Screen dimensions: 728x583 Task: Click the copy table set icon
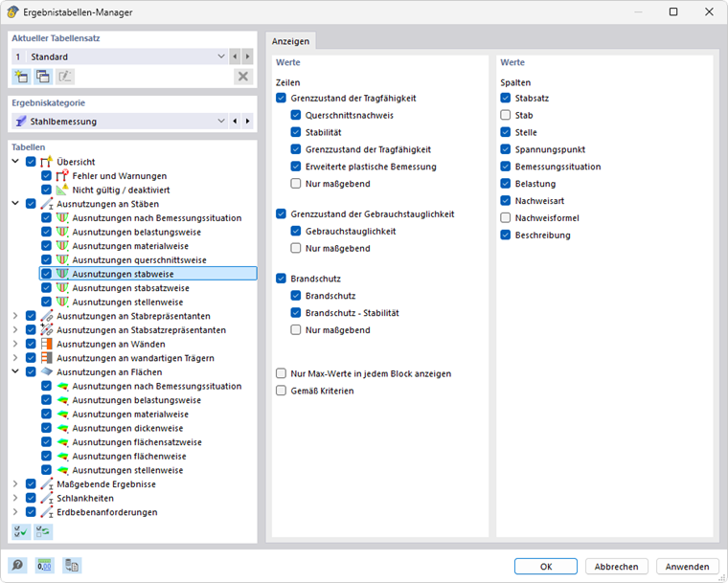tap(43, 77)
